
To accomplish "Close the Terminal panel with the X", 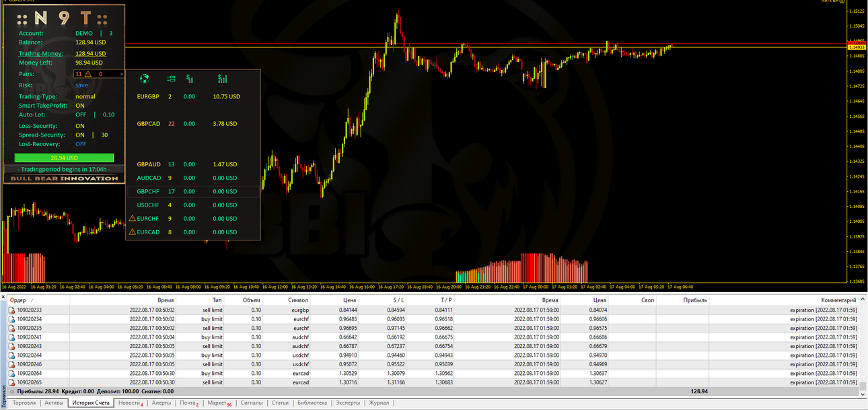I will click(x=3, y=296).
